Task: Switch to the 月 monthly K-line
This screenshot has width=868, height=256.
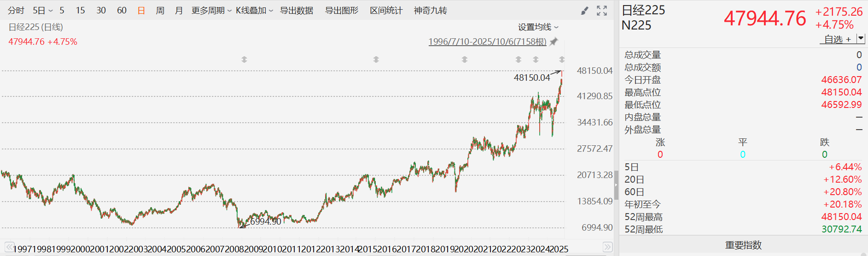Action: pyautogui.click(x=179, y=11)
